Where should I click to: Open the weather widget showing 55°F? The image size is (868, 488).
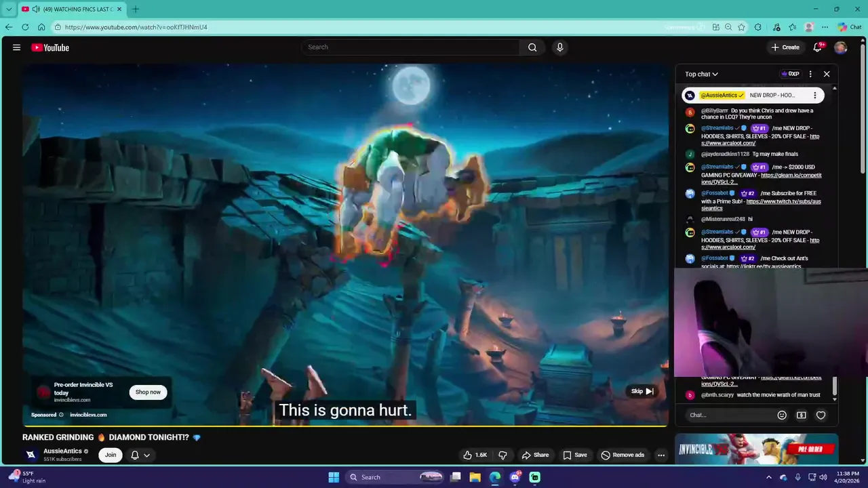click(27, 477)
